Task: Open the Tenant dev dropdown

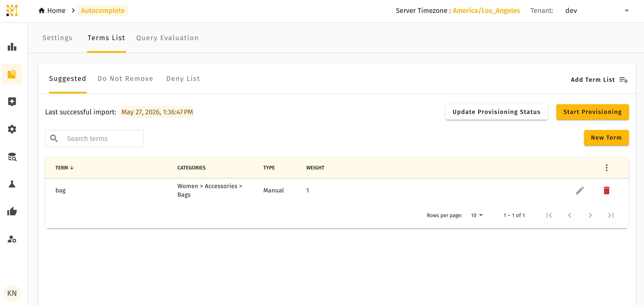Action: pos(597,11)
